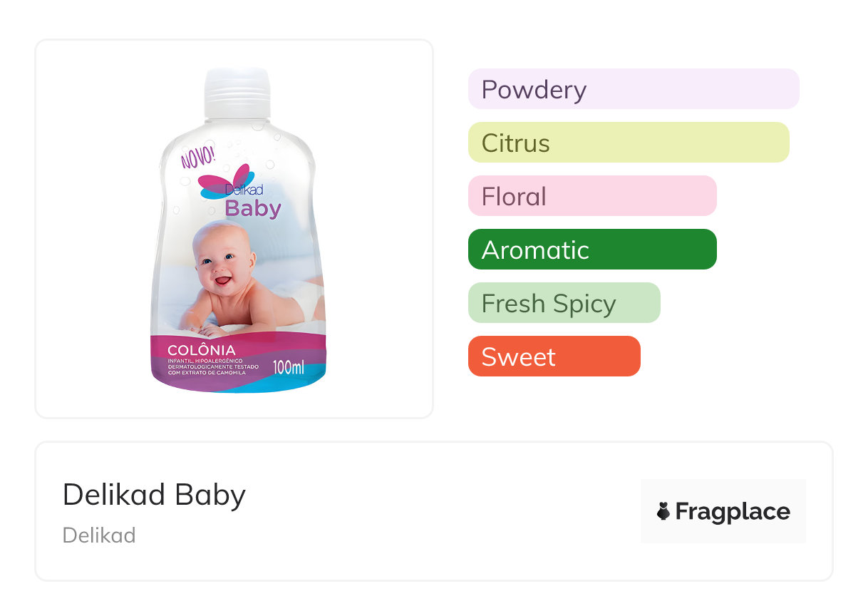Click the orange Sweet accord bar
The width and height of the screenshot is (868, 616).
tap(554, 356)
